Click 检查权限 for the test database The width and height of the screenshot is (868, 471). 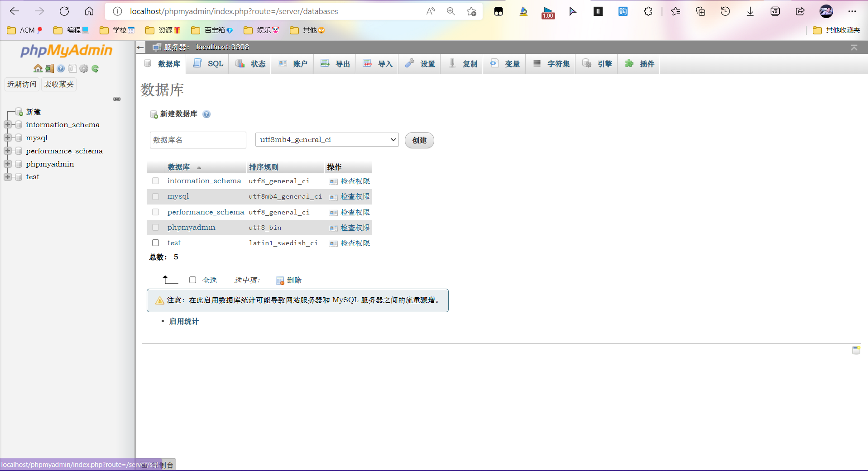click(x=350, y=243)
